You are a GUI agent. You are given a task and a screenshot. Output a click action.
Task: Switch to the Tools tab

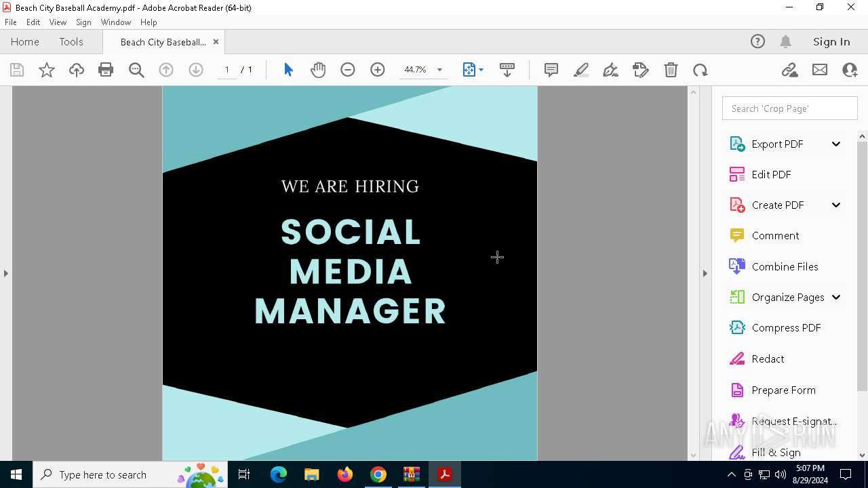pyautogui.click(x=71, y=41)
